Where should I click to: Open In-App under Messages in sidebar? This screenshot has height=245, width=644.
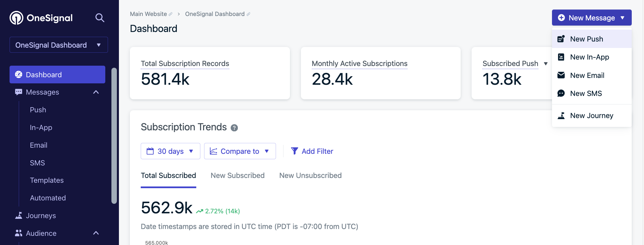pyautogui.click(x=41, y=128)
